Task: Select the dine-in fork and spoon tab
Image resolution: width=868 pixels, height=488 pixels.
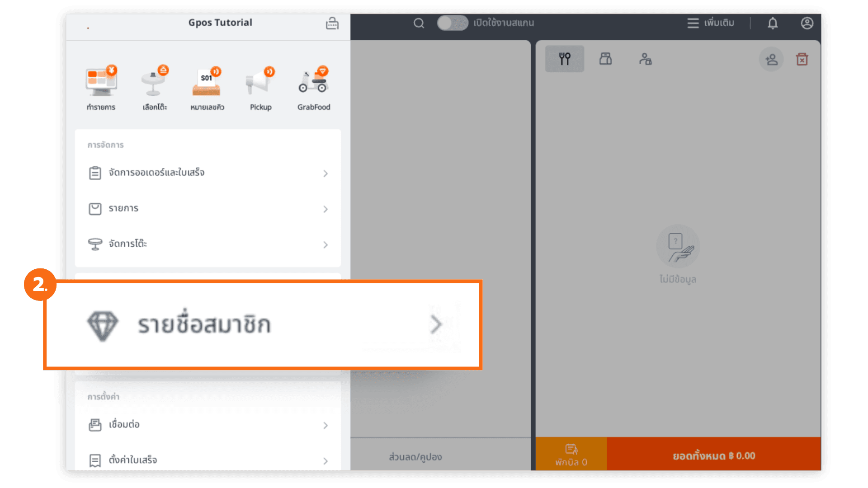Action: click(565, 59)
